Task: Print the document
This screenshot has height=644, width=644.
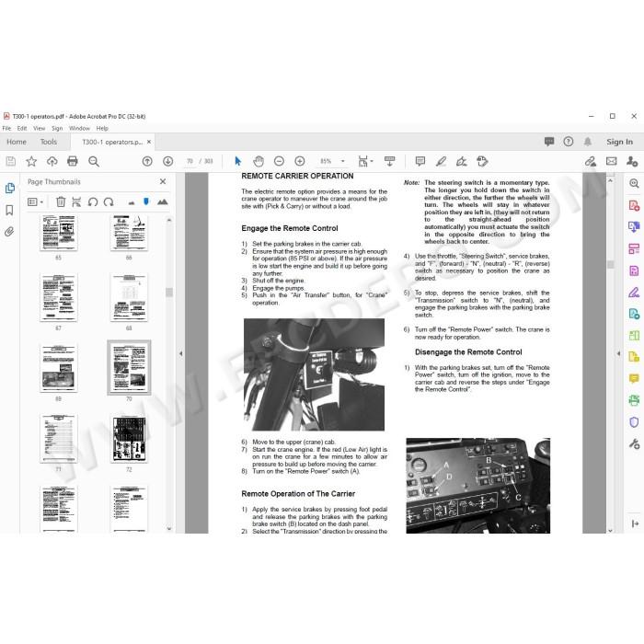Action: coord(73,161)
